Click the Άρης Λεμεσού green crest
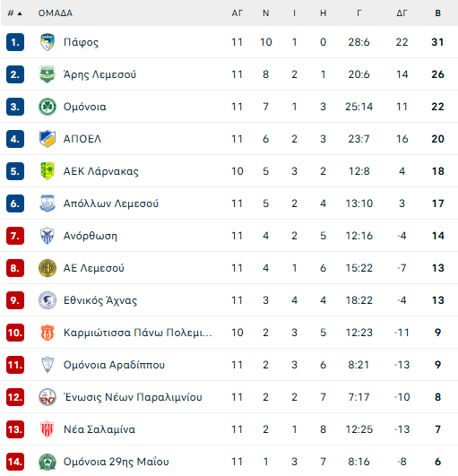 (x=48, y=74)
